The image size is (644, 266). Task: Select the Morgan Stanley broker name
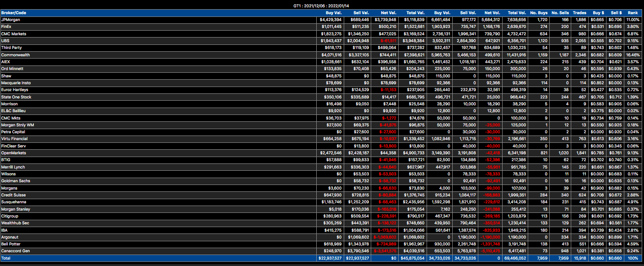(16, 209)
